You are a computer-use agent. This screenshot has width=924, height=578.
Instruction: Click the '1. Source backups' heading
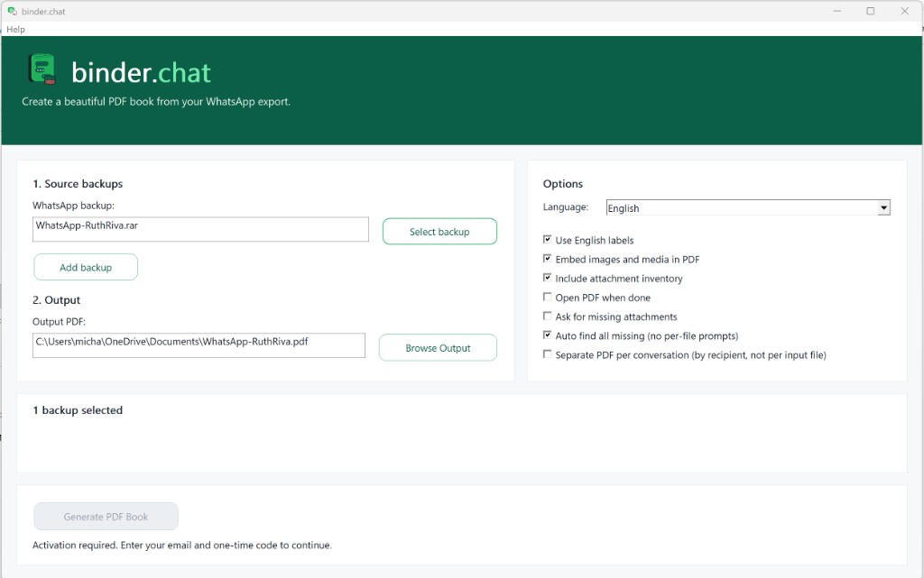point(78,184)
